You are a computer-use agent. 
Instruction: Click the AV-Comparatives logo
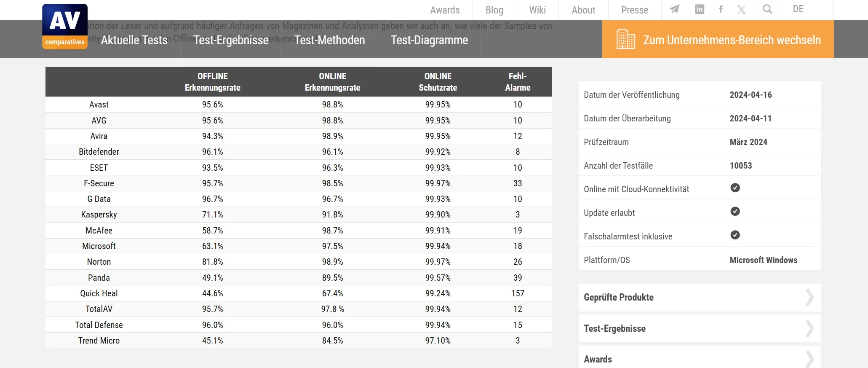[x=65, y=26]
